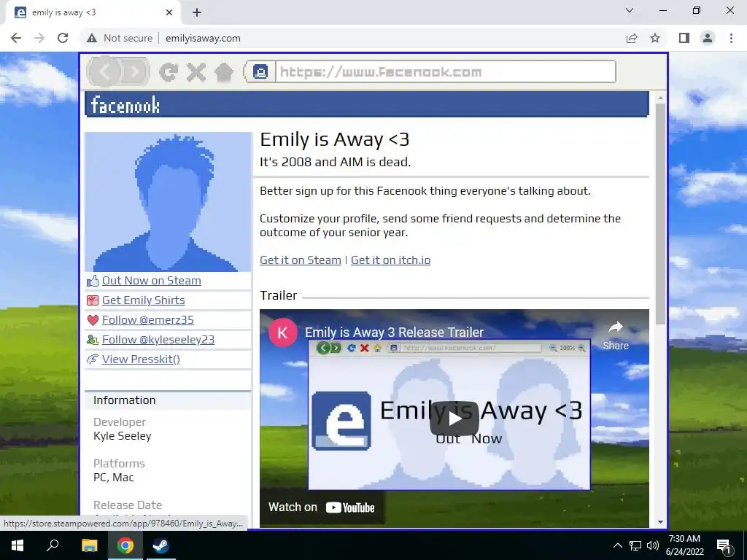
Task: Click the fake Facenook.com URL field
Action: click(x=446, y=72)
